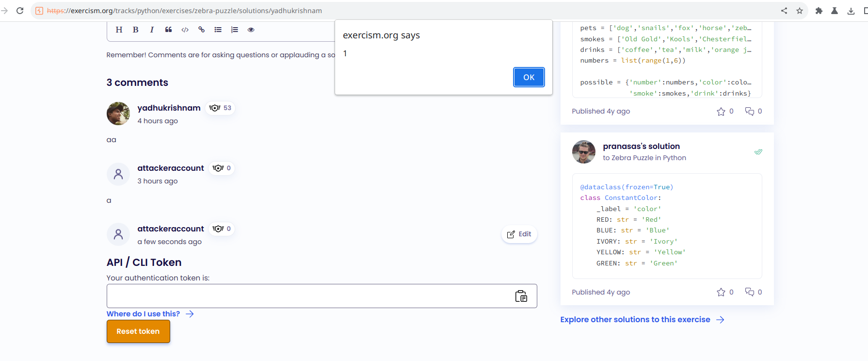Viewport: 868px width, 361px height.
Task: Reload the page in browser
Action: click(20, 11)
